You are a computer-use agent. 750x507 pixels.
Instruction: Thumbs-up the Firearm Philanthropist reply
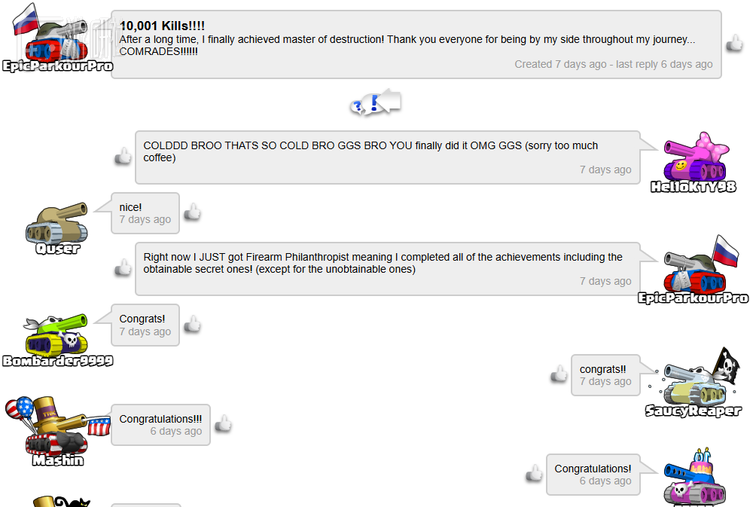tap(123, 268)
